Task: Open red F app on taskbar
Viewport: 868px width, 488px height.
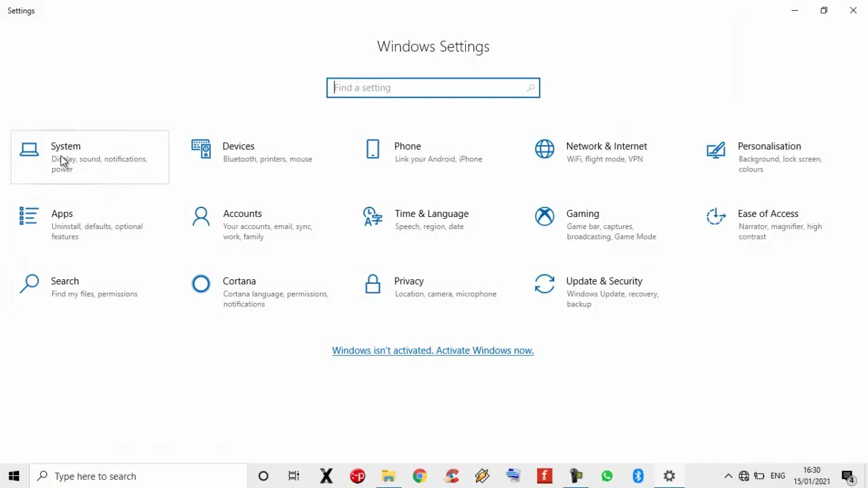Action: click(x=545, y=476)
